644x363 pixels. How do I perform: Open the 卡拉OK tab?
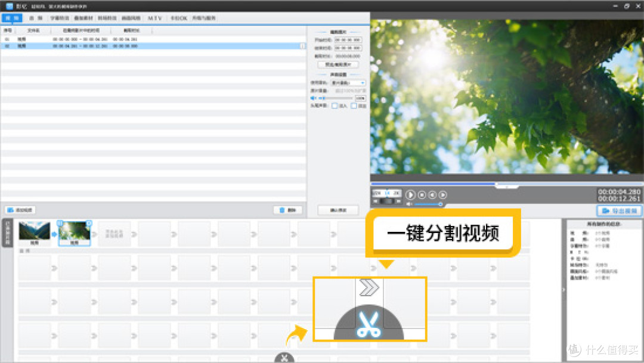179,18
